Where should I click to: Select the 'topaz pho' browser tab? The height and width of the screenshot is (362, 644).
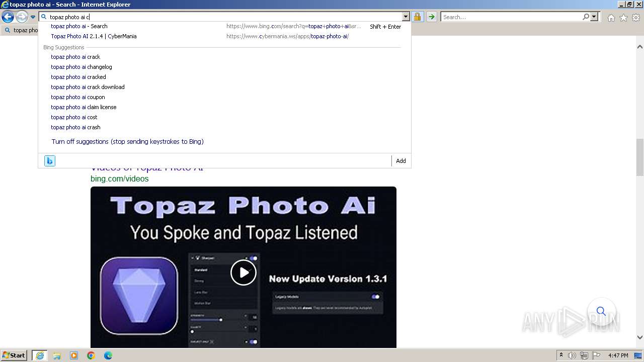[x=20, y=30]
